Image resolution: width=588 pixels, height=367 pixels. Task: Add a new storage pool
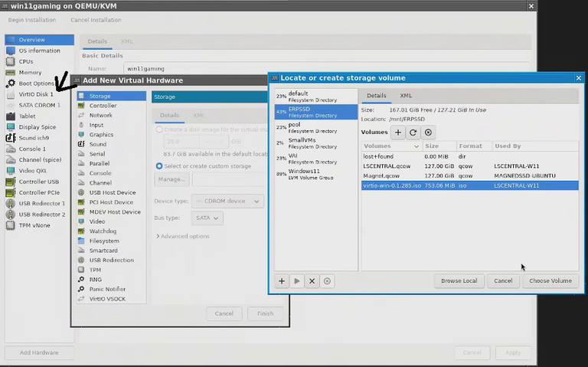282,281
